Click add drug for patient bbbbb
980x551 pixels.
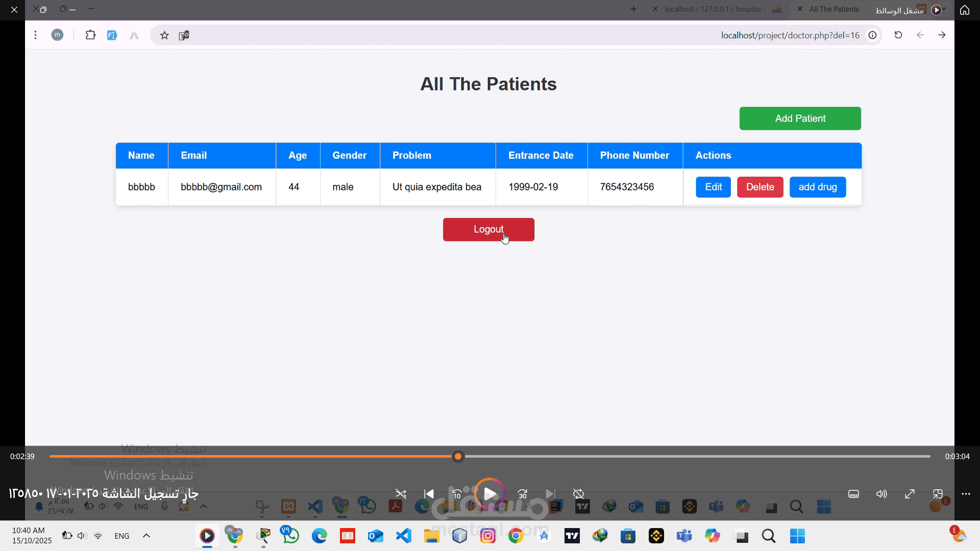[x=818, y=187]
